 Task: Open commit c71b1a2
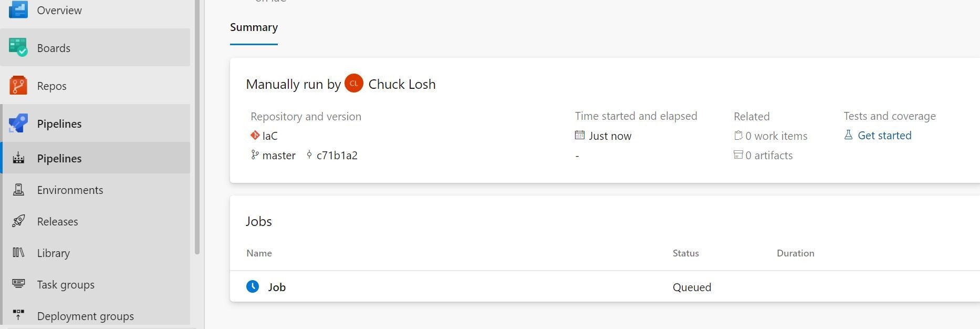(x=337, y=156)
